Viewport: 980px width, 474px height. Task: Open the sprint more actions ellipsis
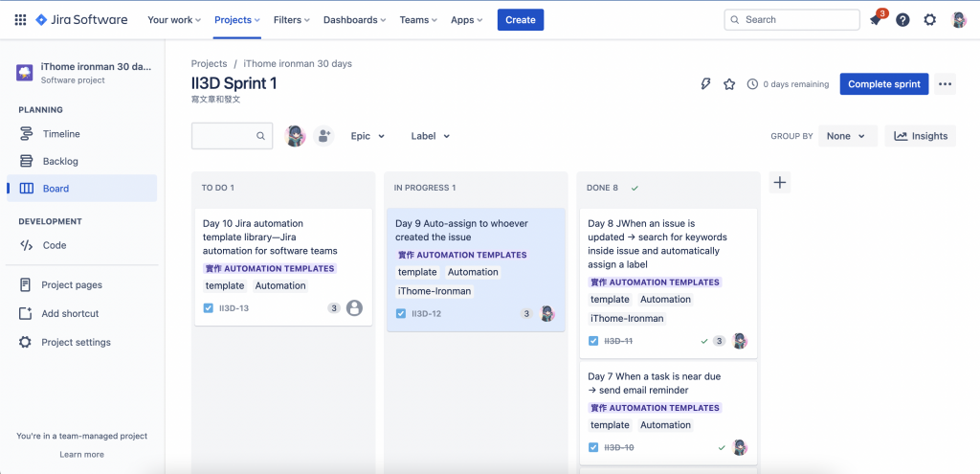tap(945, 84)
